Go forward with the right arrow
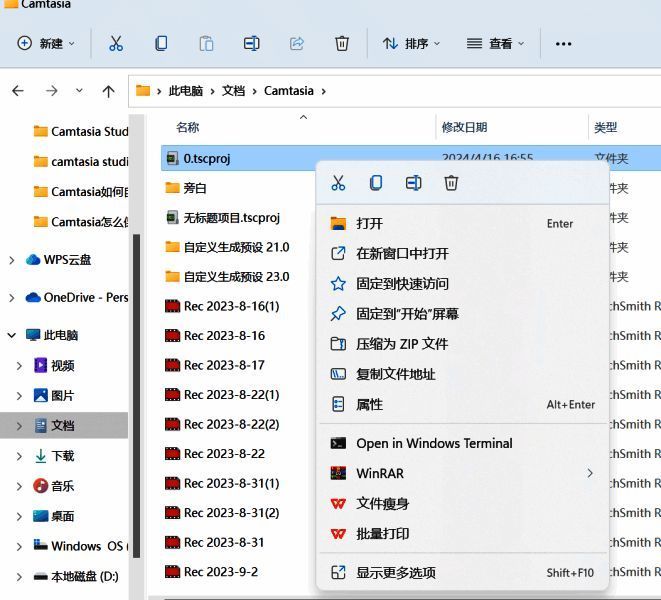Screen dimensions: 661x600 pos(51,91)
